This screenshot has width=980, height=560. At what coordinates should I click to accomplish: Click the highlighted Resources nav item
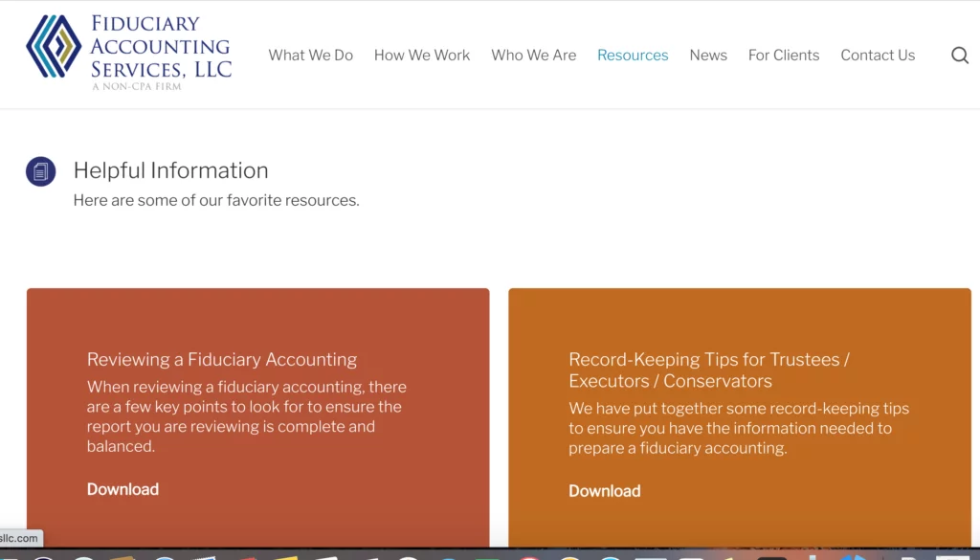click(633, 56)
